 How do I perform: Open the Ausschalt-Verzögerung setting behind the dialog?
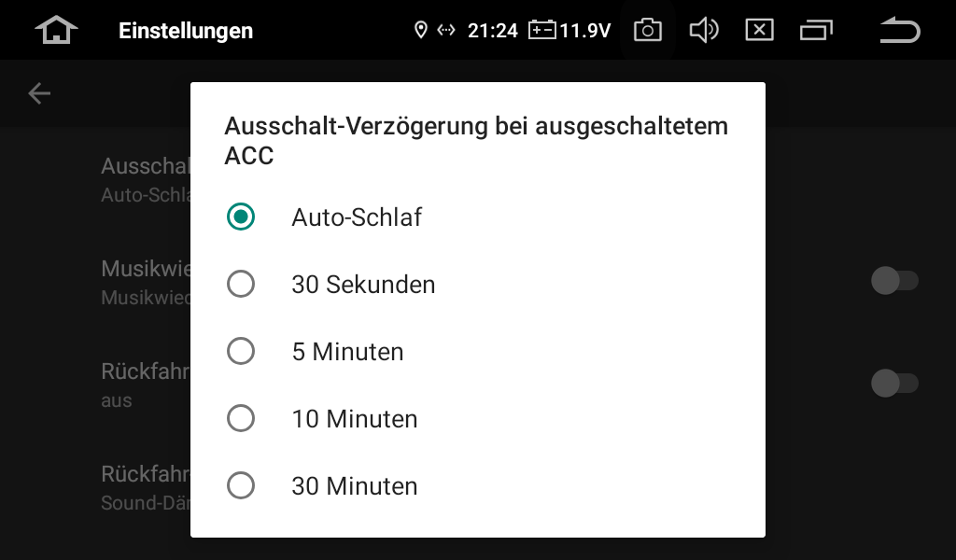pos(146,179)
